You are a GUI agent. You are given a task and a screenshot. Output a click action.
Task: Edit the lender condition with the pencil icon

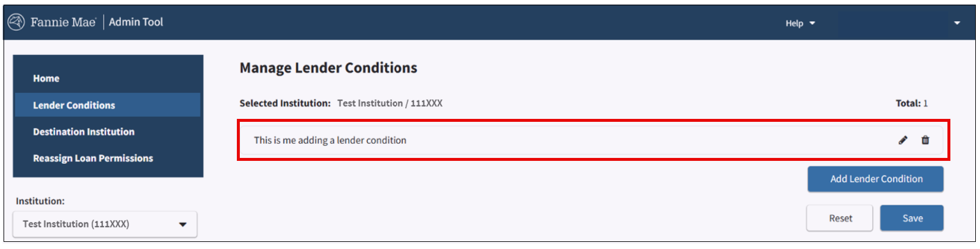point(902,140)
